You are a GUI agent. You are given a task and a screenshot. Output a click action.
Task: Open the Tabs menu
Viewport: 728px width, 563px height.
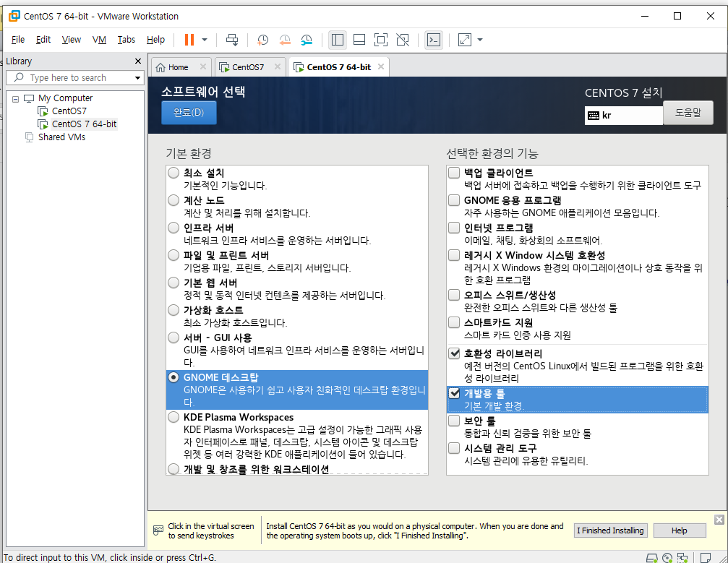[x=127, y=40]
